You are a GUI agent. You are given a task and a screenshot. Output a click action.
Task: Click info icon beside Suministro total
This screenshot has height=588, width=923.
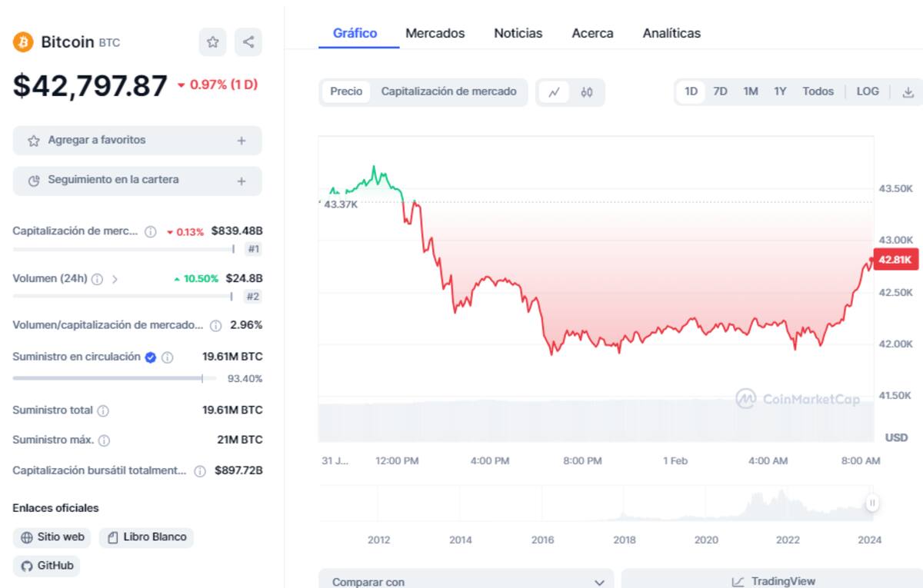[103, 410]
